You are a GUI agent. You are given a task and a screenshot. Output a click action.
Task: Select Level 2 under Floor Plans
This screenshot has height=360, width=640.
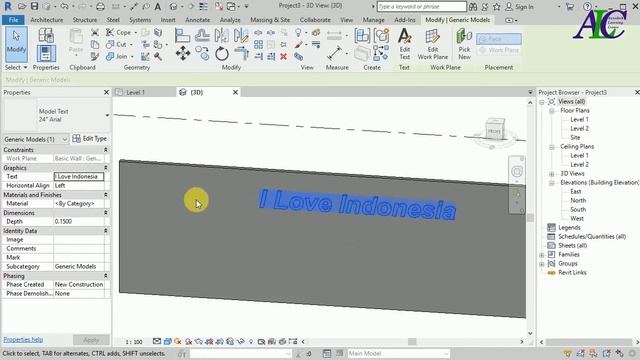579,129
